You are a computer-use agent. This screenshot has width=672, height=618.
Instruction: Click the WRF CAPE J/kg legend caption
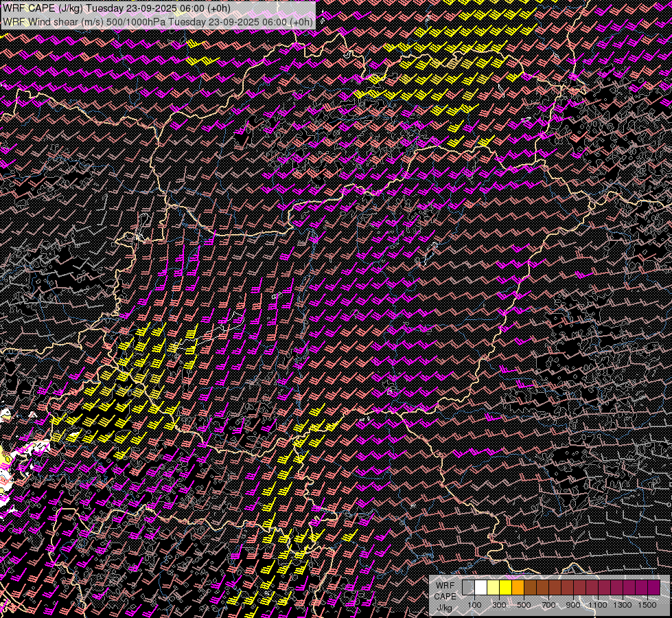click(445, 596)
